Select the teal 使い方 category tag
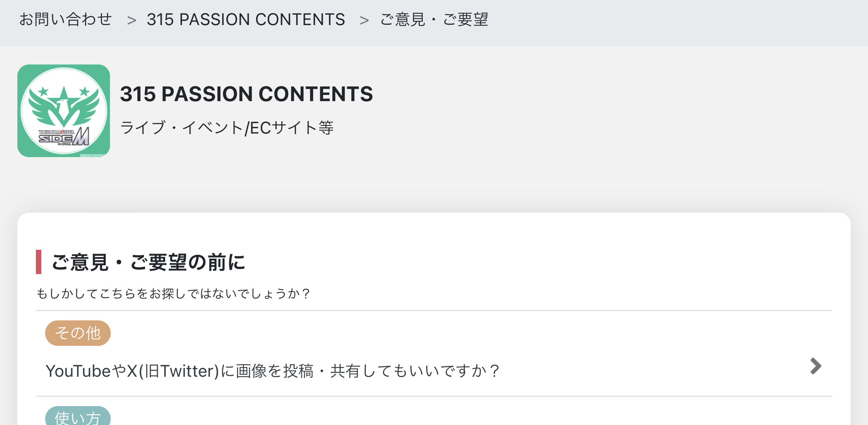This screenshot has width=868, height=425. (78, 416)
